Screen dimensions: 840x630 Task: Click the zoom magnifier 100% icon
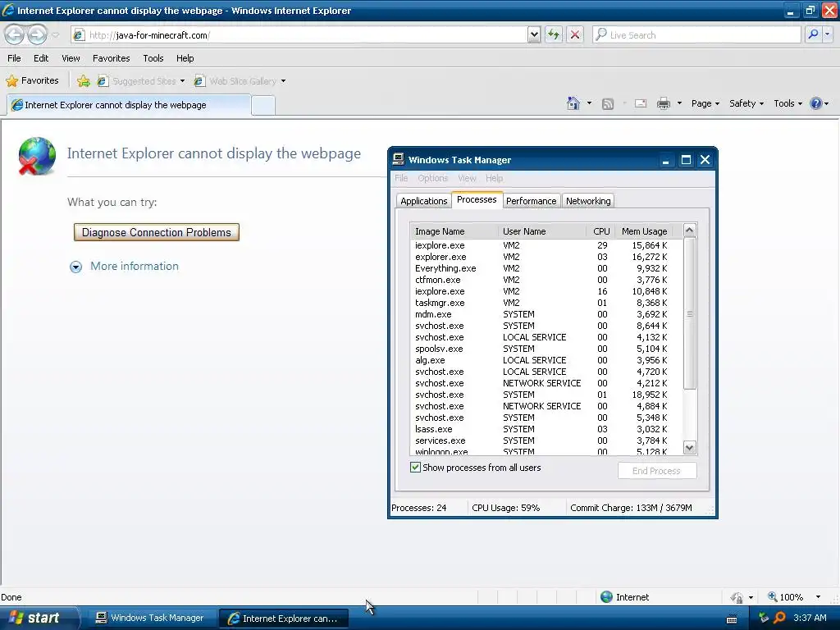(x=773, y=597)
